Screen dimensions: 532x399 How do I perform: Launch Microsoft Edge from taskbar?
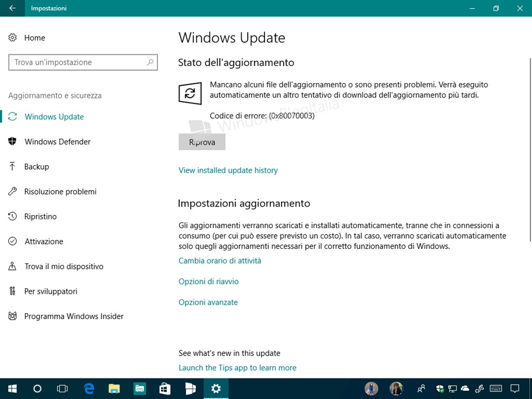point(89,388)
